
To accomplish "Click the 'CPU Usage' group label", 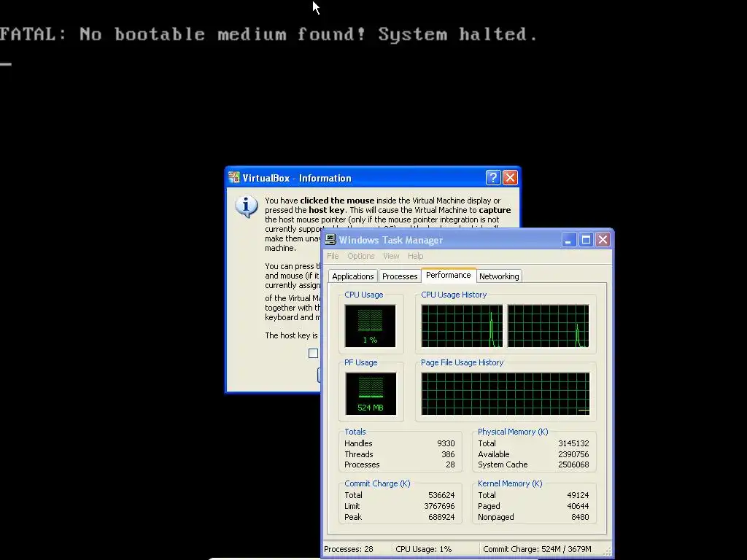I will point(363,295).
